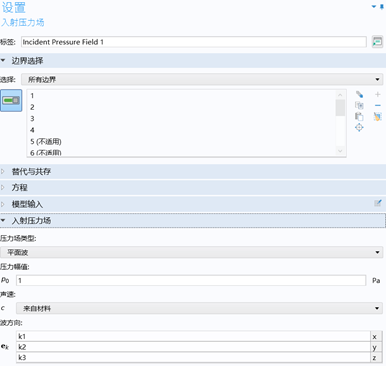Image resolution: width=386 pixels, height=366 pixels.
Task: Open the 压力场类型 dropdown 平面波
Action: (x=191, y=252)
